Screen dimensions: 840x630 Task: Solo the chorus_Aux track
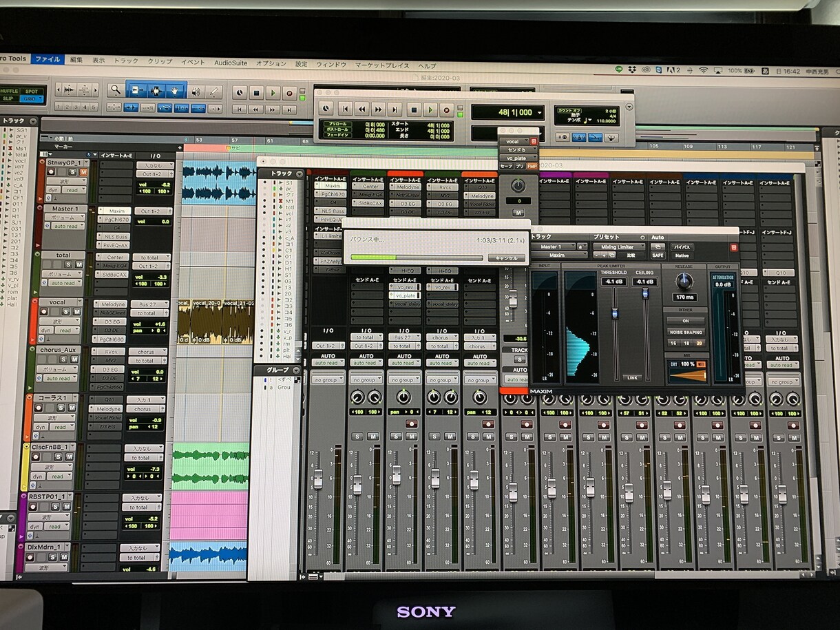tap(63, 359)
